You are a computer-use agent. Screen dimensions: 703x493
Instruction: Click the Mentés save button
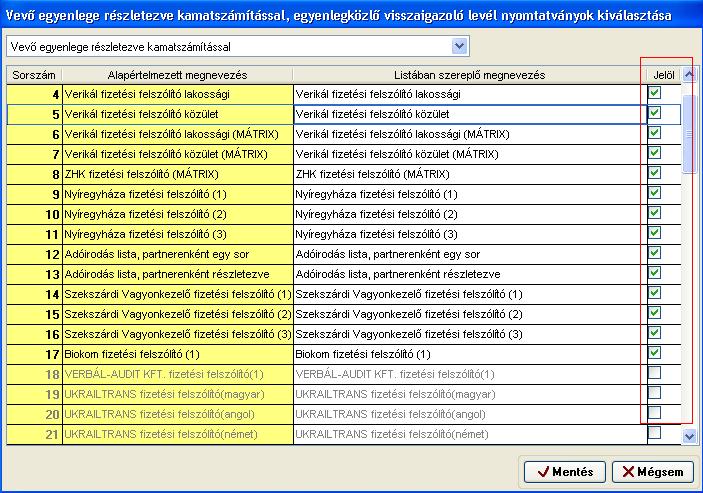(565, 472)
